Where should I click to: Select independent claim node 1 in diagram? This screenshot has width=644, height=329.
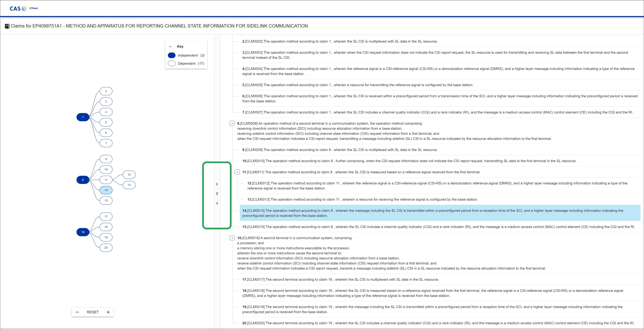click(x=83, y=117)
